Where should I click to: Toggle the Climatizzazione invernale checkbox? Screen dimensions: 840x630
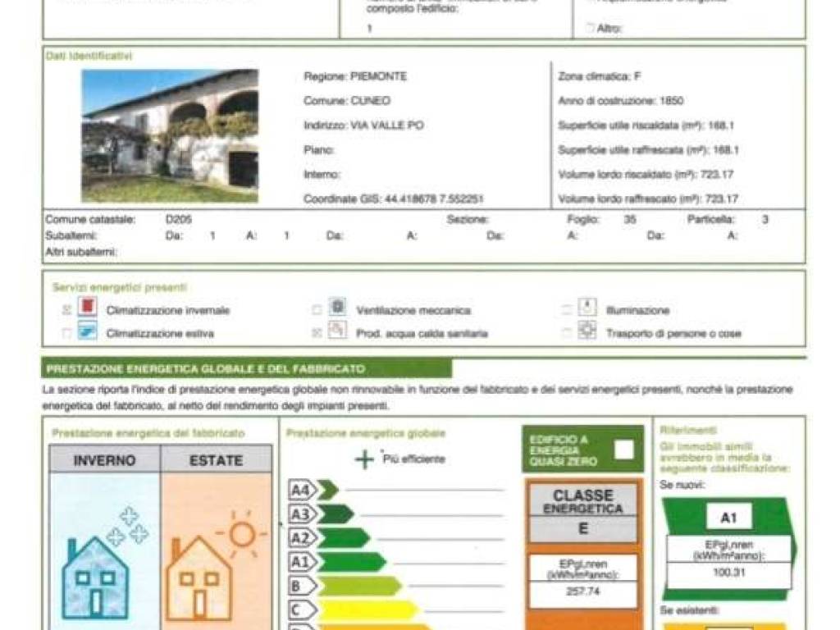(x=67, y=311)
